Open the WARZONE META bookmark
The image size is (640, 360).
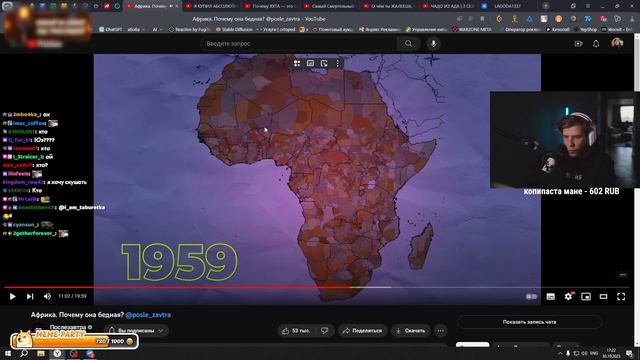coord(472,29)
